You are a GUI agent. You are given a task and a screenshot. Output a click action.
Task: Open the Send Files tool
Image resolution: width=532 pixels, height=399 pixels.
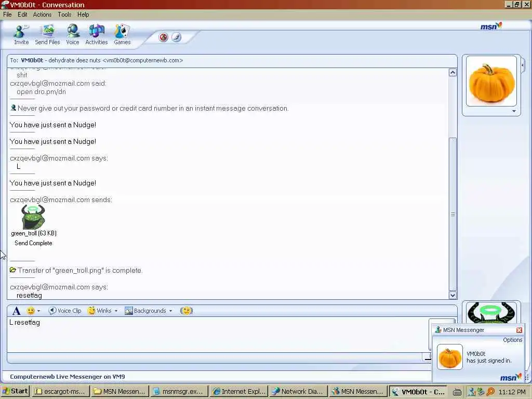[x=47, y=35]
